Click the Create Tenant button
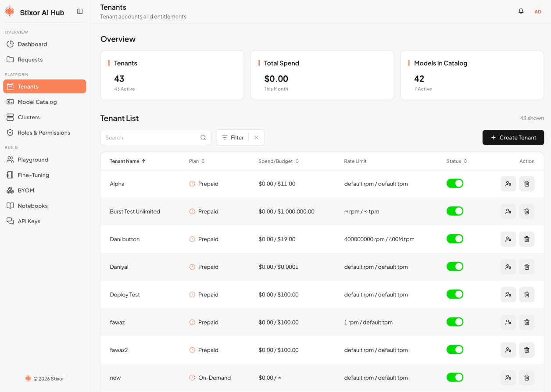The image size is (551, 392). pos(513,138)
